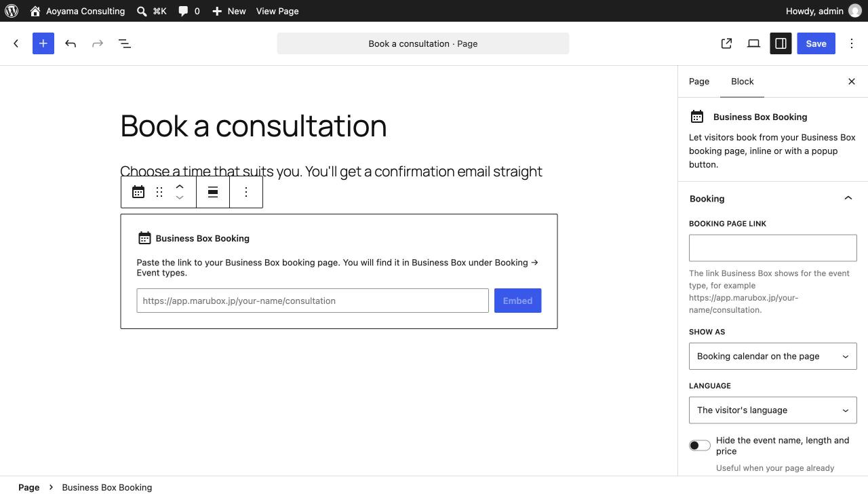Image resolution: width=868 pixels, height=498 pixels.
Task: Select the Page breadcrumb in footer
Action: tap(29, 487)
